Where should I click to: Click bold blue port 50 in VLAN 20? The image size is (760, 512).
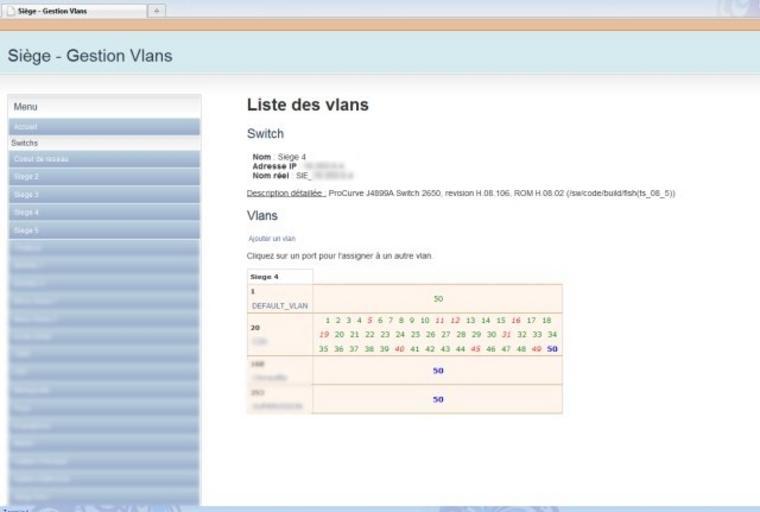click(552, 349)
